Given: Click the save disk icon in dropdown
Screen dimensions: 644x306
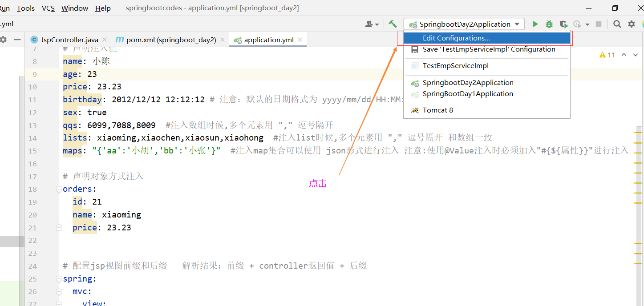Looking at the screenshot, I should click(414, 49).
